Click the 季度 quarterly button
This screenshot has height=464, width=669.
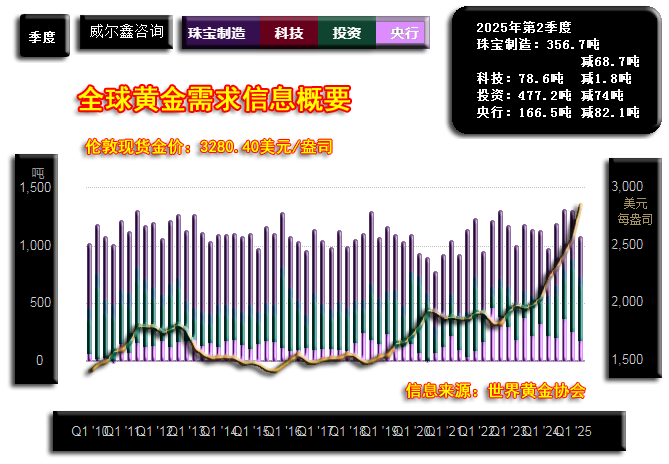click(44, 36)
